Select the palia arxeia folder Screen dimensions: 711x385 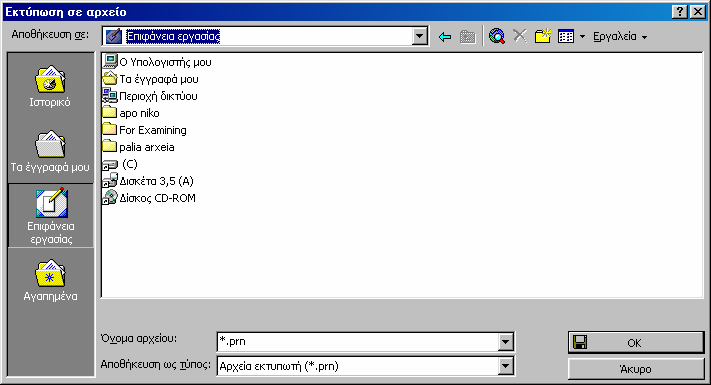click(x=139, y=147)
